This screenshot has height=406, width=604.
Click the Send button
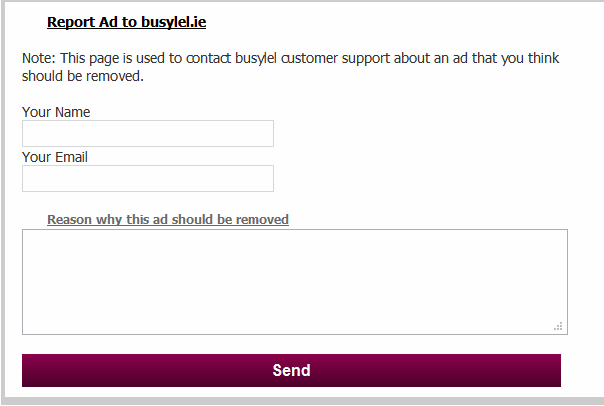pos(291,370)
